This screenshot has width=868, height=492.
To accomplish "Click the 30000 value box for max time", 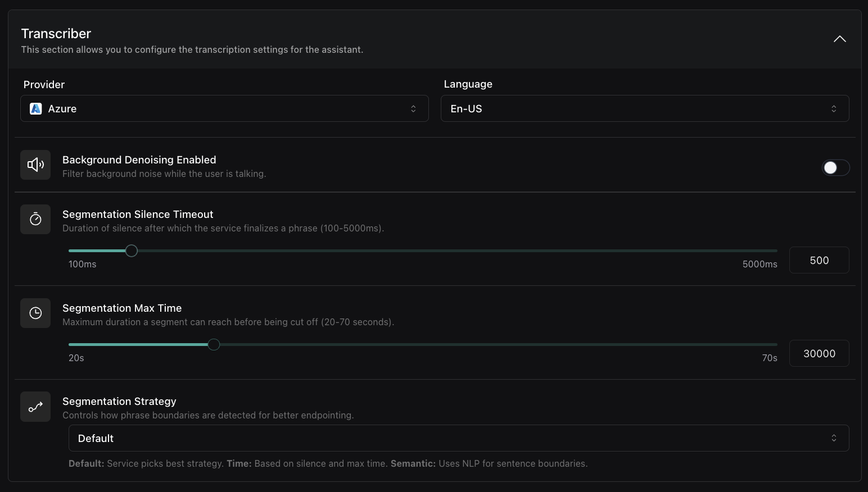I will point(819,353).
